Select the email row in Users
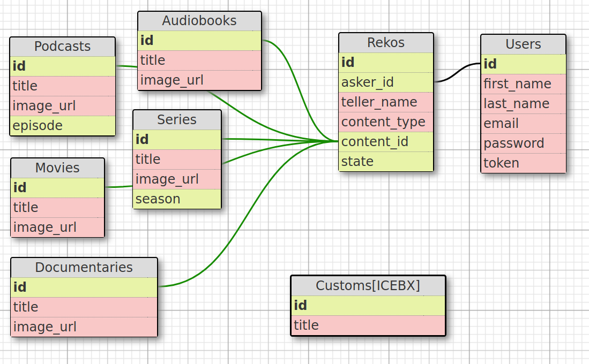Viewport: 589px width, 364px height. 523,124
